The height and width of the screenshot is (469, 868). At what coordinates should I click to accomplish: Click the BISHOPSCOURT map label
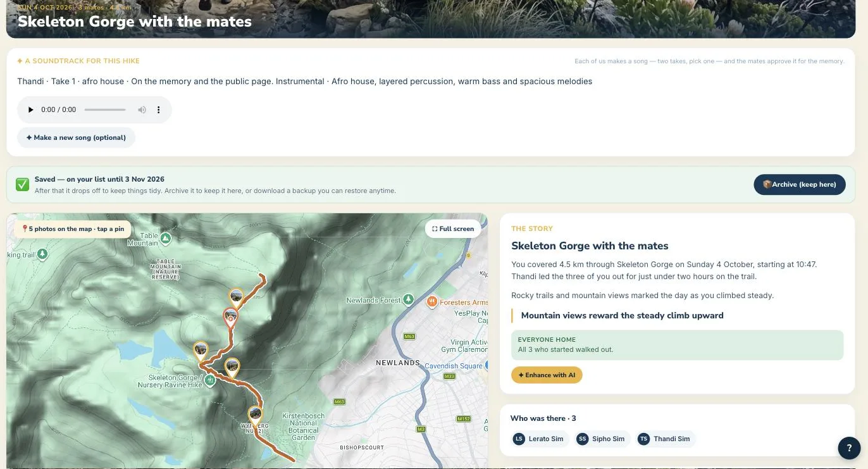pyautogui.click(x=362, y=447)
